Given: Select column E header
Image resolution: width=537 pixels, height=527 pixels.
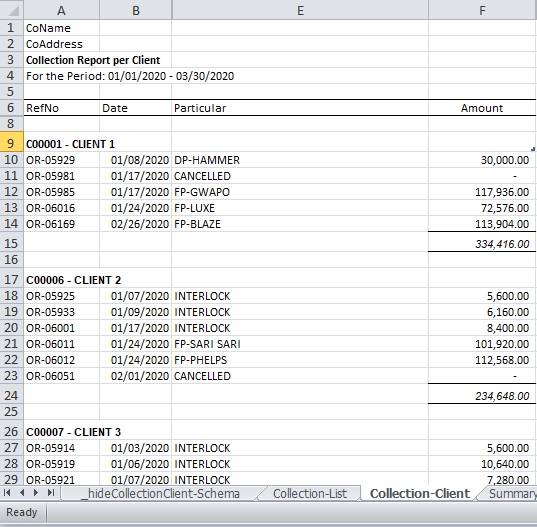Looking at the screenshot, I should tap(300, 10).
